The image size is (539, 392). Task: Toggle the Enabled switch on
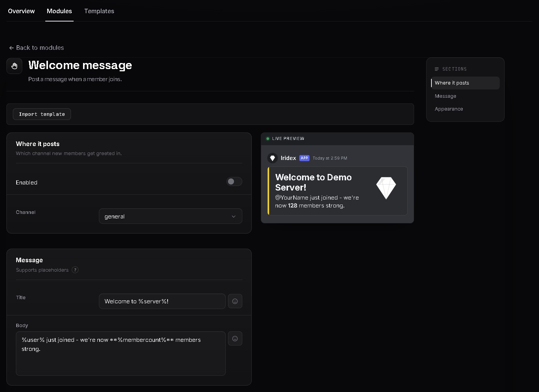tap(234, 181)
